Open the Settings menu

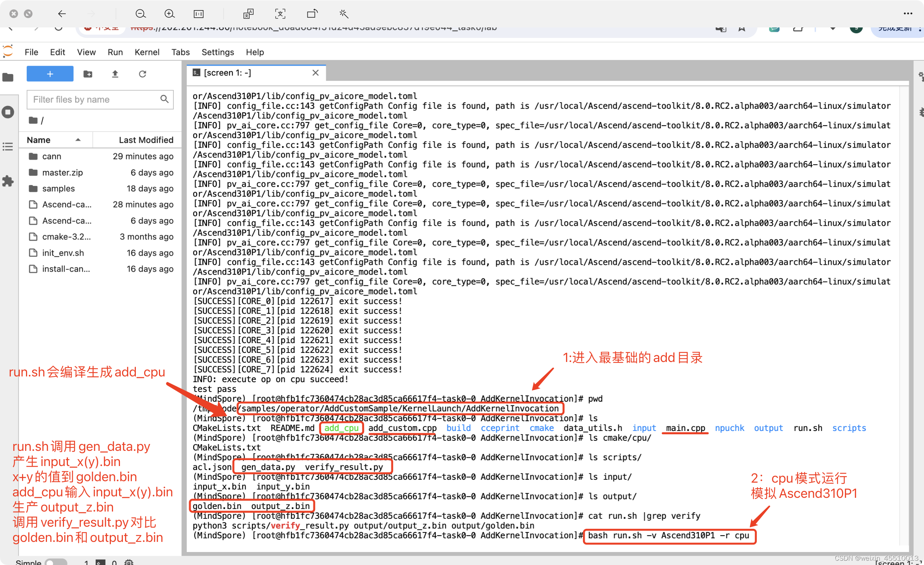217,52
